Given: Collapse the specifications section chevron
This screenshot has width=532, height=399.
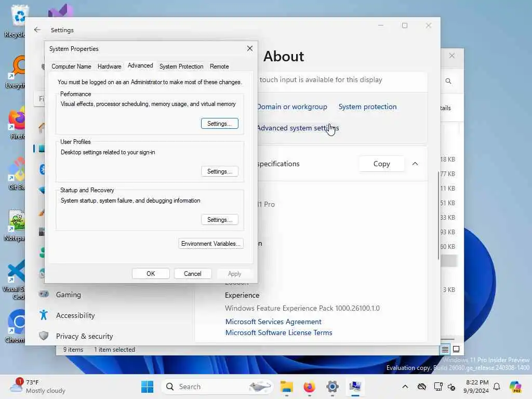Looking at the screenshot, I should pos(415,164).
